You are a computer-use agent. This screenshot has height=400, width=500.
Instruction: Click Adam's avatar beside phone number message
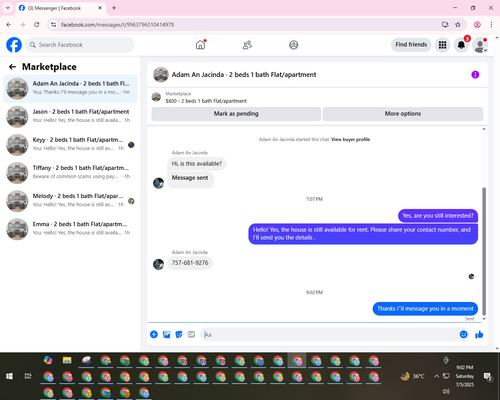coord(158,264)
